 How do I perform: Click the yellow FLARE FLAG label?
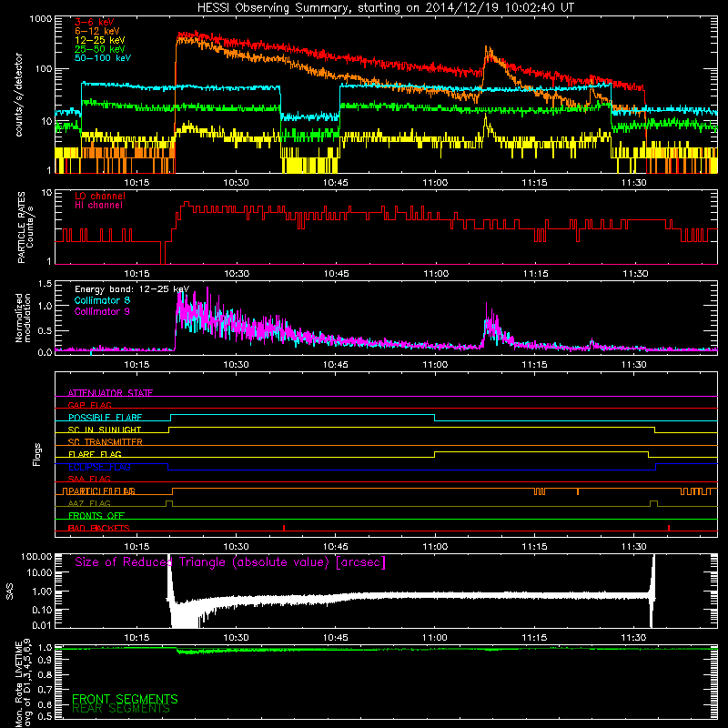click(95, 454)
